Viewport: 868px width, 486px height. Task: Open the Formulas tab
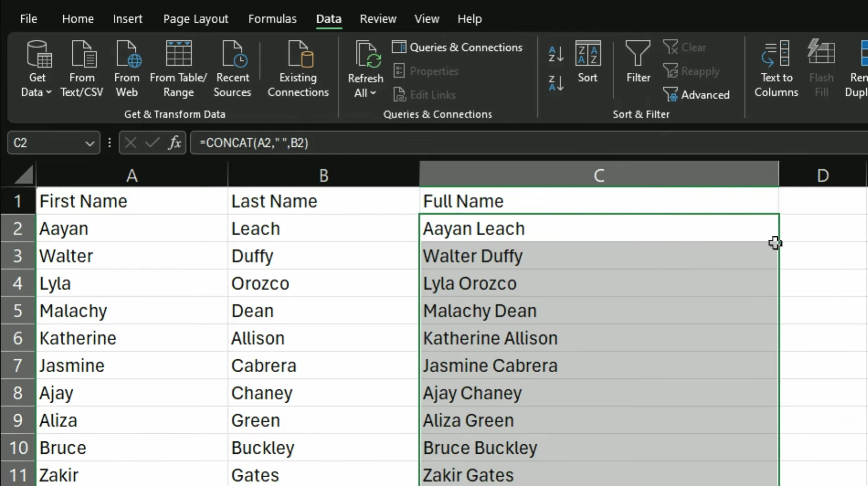(x=273, y=19)
